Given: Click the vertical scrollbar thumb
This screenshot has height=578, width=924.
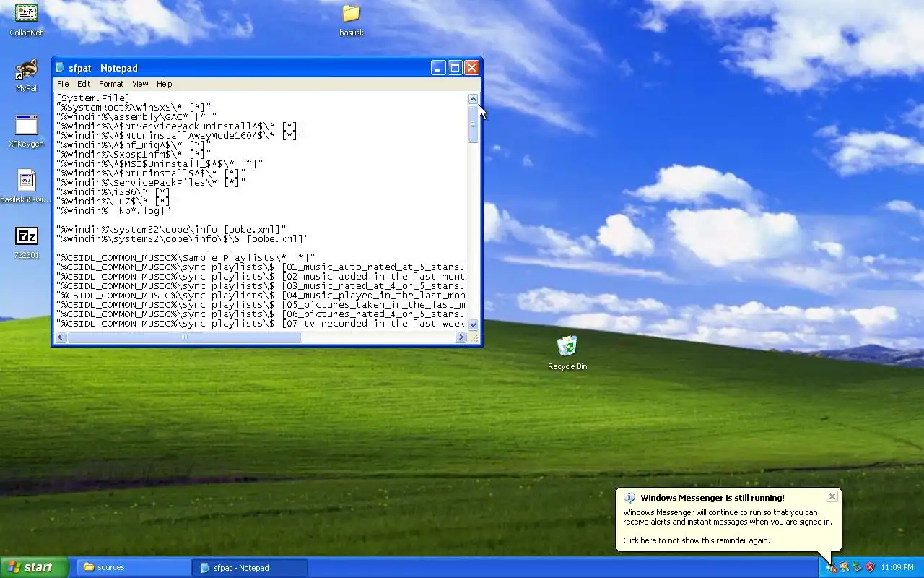Looking at the screenshot, I should [x=474, y=124].
